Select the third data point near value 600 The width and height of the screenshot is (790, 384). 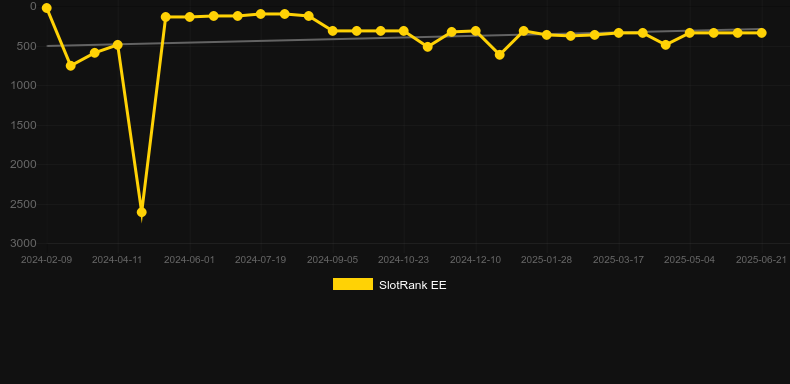(x=94, y=52)
